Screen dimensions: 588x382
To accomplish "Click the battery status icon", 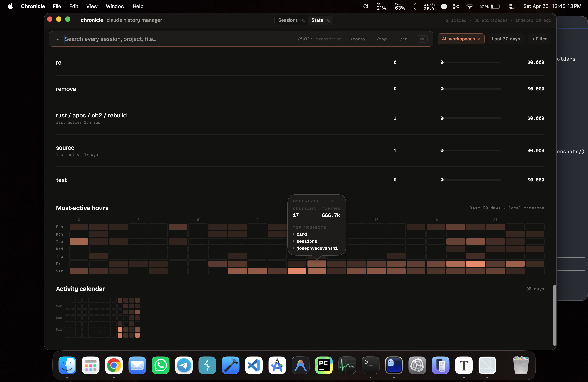I will 495,6.
